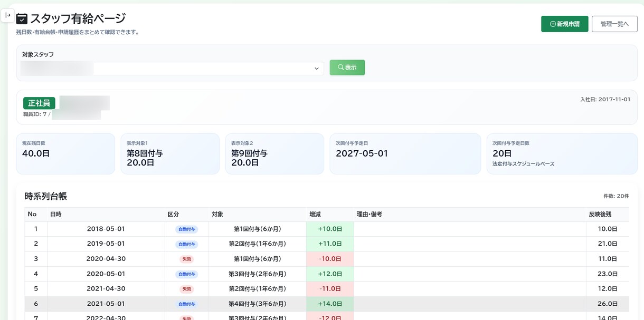The height and width of the screenshot is (320, 644).
Task: Click the スタッフ有給ページ page title
Action: [78, 19]
